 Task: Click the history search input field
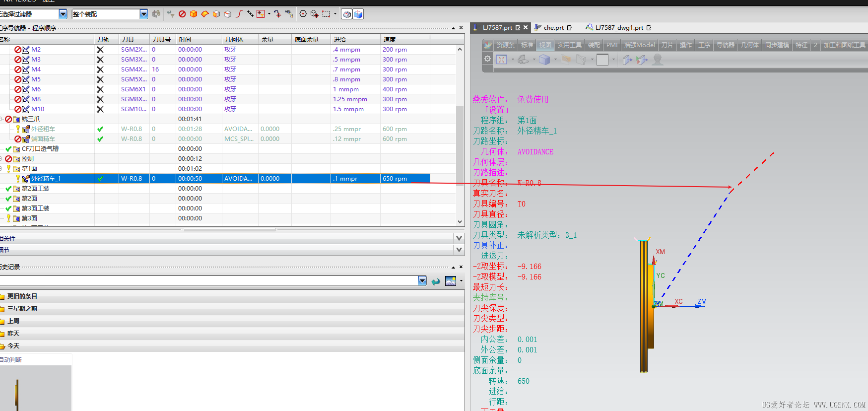click(x=209, y=281)
